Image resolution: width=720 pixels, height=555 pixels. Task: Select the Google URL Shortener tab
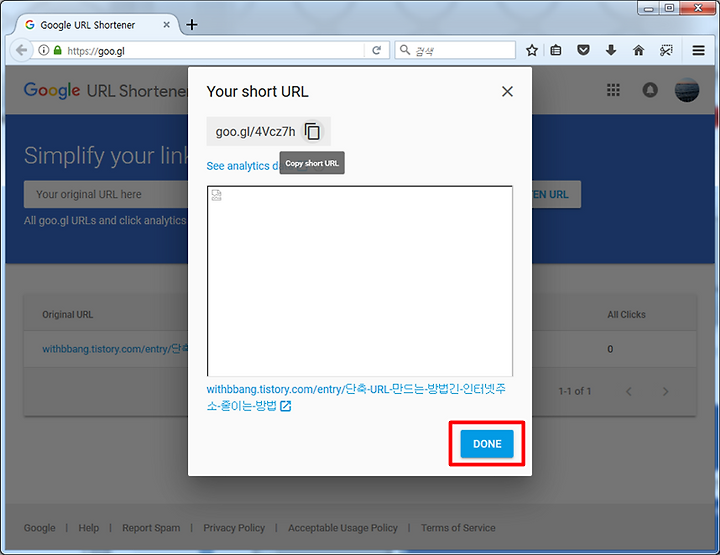tap(87, 25)
